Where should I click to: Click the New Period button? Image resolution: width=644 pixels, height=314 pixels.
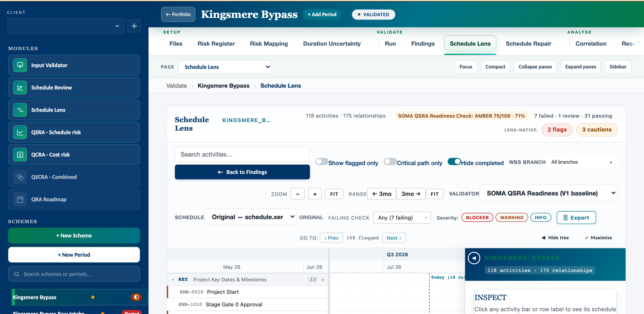(x=74, y=255)
